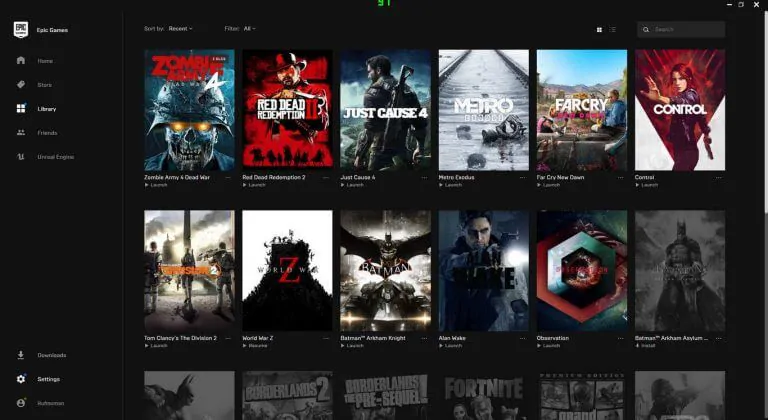
Task: Select the Control cover art
Action: [x=680, y=110]
